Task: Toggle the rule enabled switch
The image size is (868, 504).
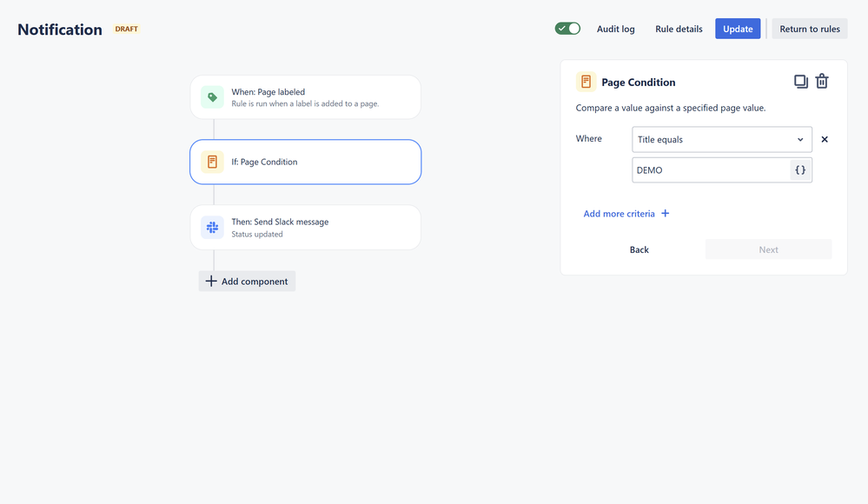Action: point(567,29)
